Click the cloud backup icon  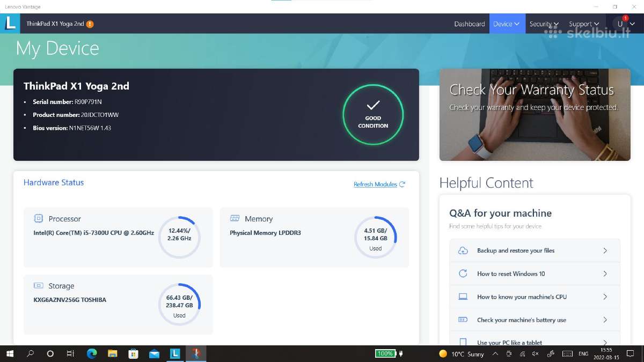tap(463, 250)
